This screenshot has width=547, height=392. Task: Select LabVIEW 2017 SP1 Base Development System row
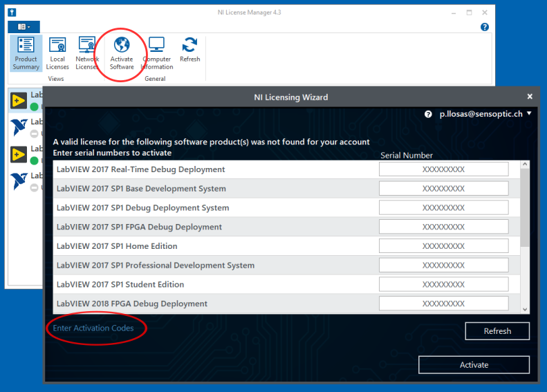coord(286,188)
